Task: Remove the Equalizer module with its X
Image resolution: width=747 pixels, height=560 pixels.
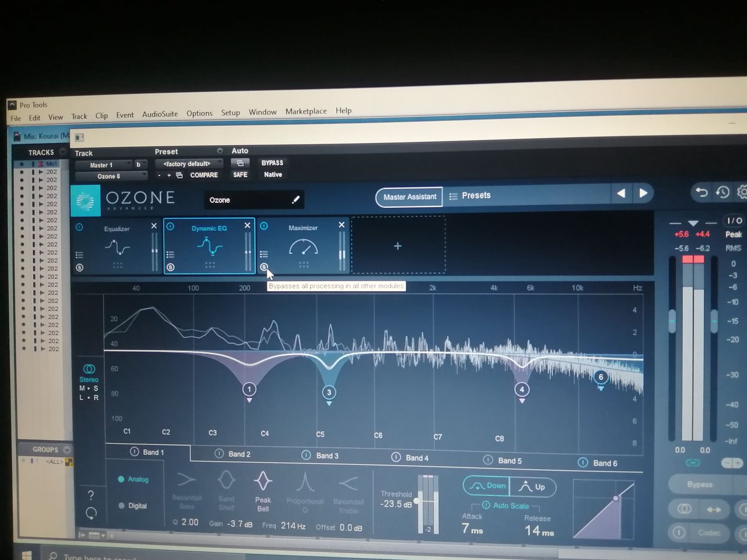Action: click(x=154, y=226)
